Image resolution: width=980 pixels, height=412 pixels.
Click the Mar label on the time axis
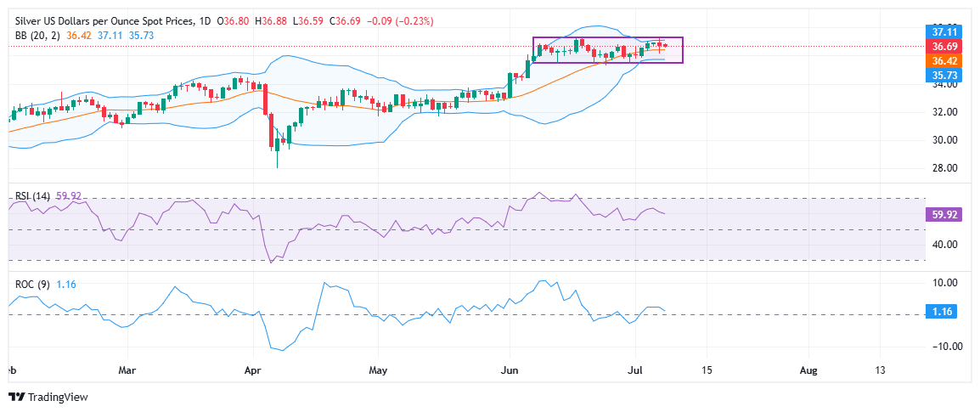127,370
